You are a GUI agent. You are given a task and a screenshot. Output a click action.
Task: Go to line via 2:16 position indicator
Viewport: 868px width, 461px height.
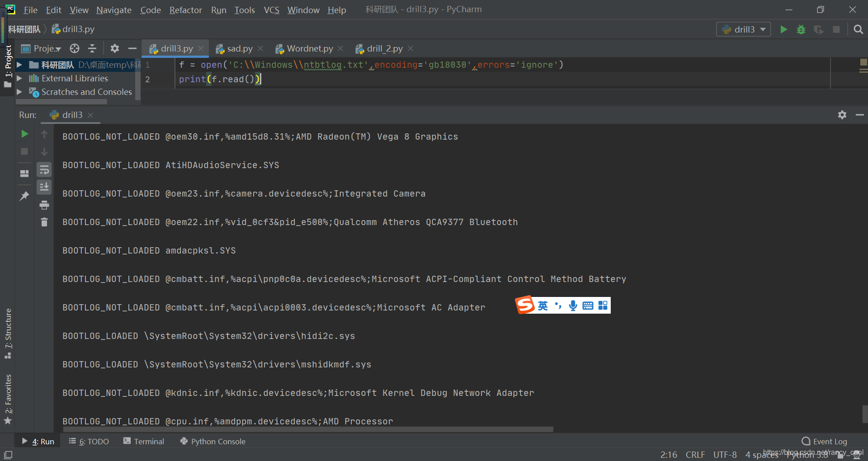point(669,455)
